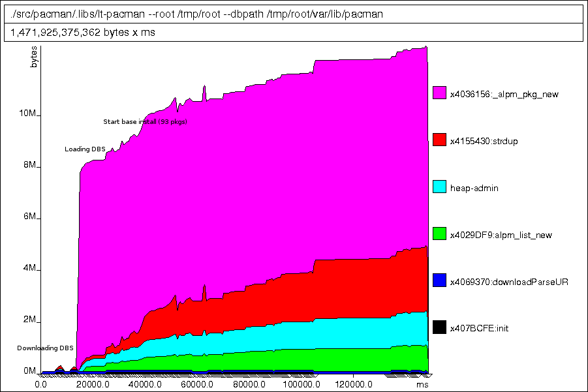588x392 pixels.
Task: Click the black init legend swatch
Action: tap(439, 327)
